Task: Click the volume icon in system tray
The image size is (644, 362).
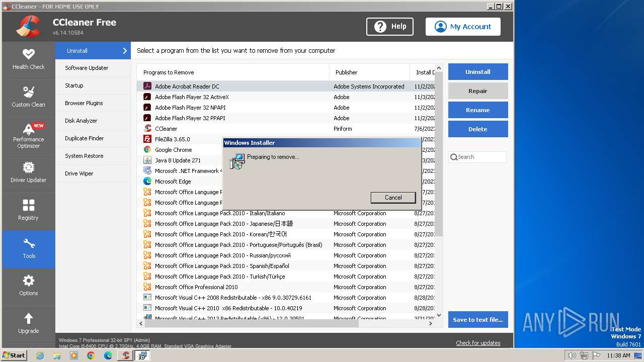Action: [572, 355]
